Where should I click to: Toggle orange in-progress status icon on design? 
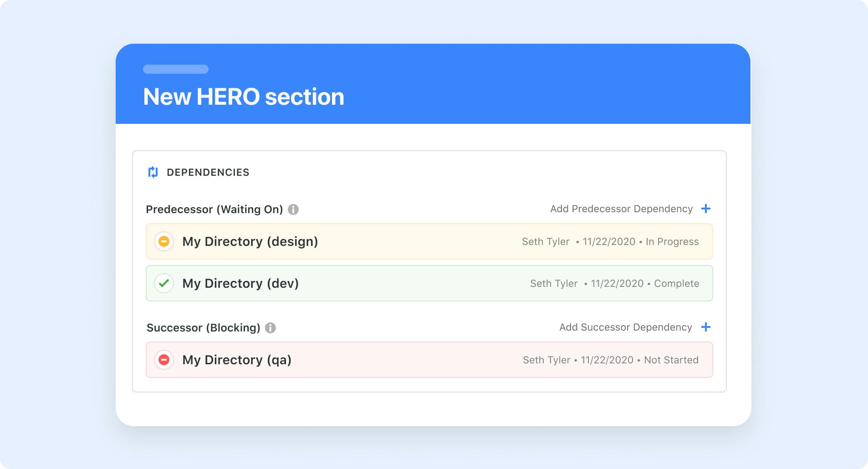[x=164, y=241]
